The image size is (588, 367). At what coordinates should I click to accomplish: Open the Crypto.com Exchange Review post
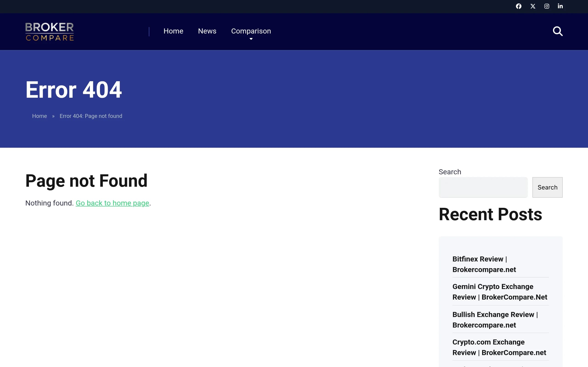pos(499,347)
